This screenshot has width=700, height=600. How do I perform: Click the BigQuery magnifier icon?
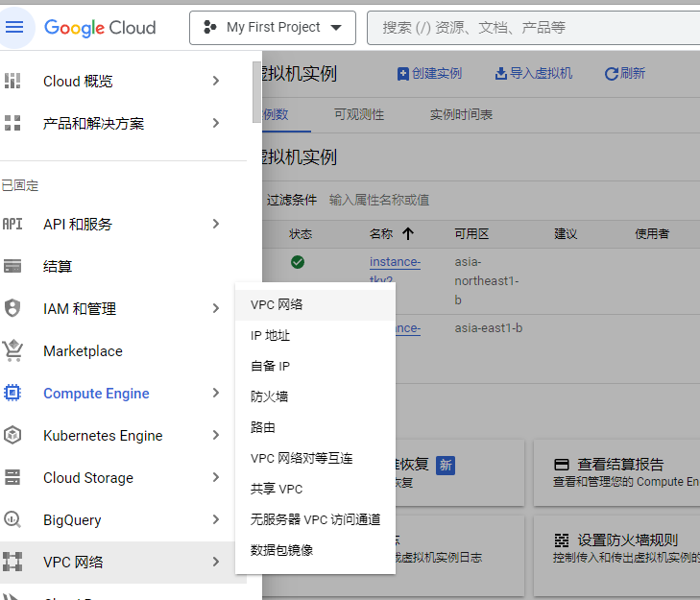12,519
